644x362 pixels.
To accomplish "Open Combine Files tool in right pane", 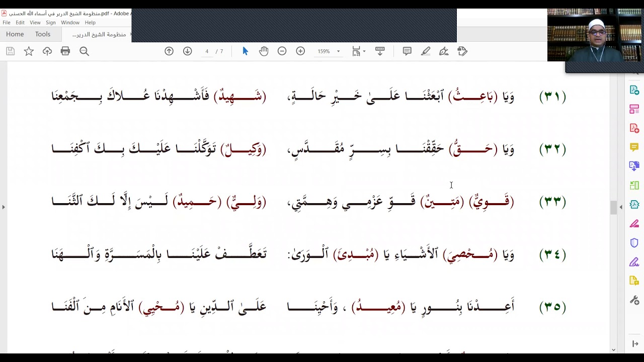I will tap(634, 166).
